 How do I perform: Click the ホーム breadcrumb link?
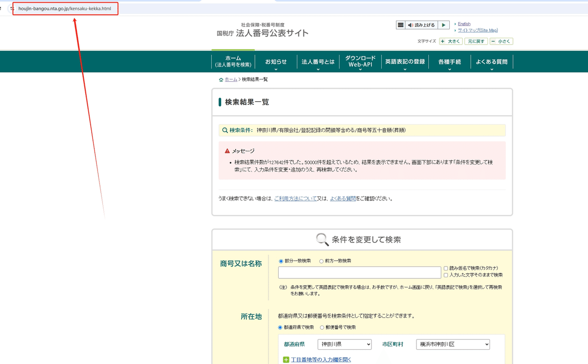[231, 79]
